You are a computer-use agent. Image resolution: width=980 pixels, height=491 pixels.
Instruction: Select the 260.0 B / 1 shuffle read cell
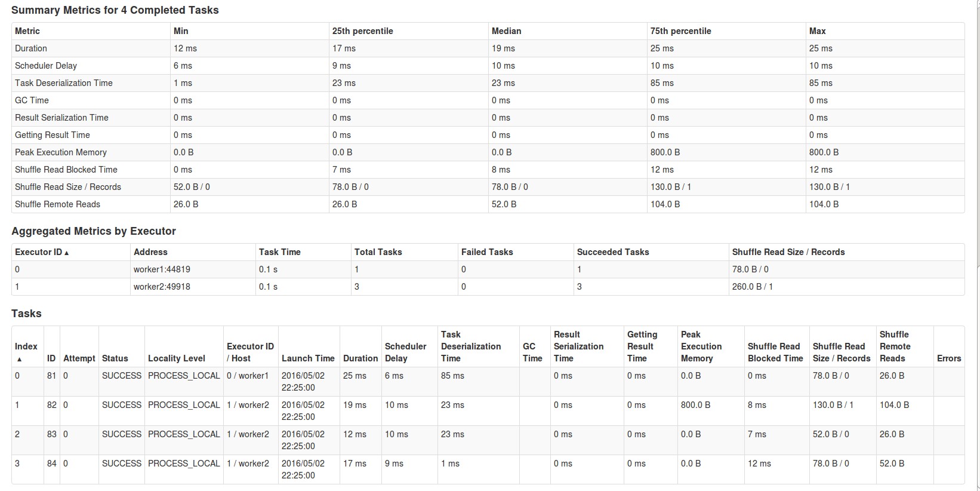pos(753,287)
